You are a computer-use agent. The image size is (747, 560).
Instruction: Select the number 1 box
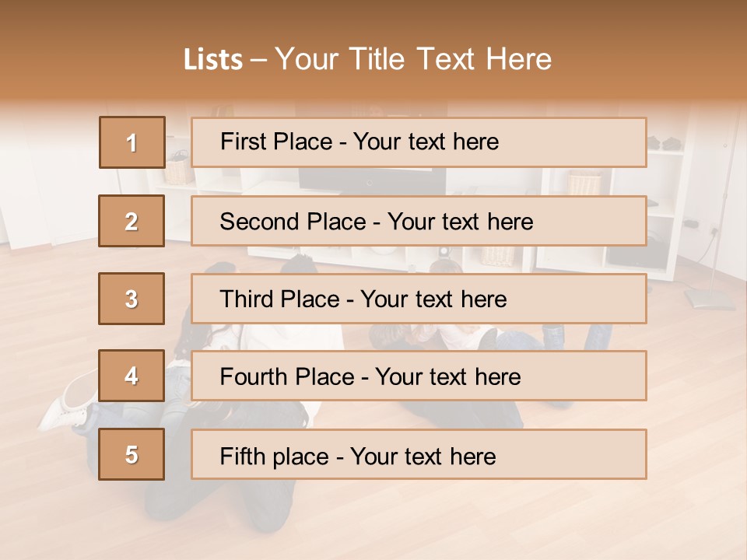tap(132, 142)
